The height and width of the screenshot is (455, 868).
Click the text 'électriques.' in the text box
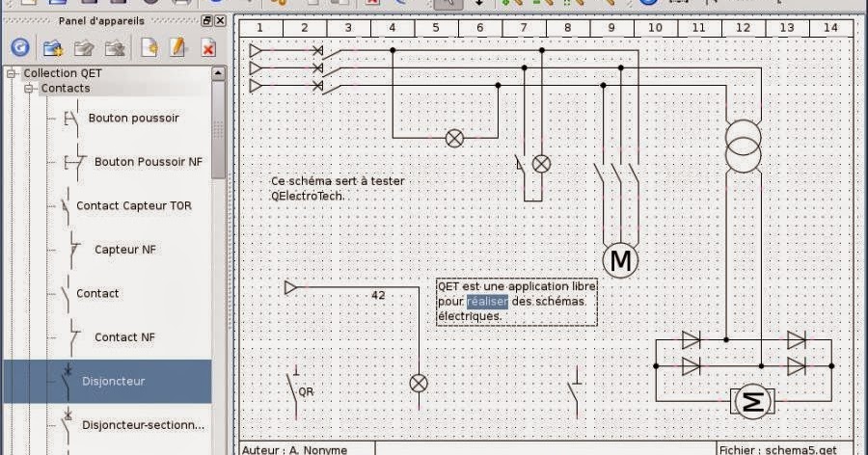coord(470,316)
